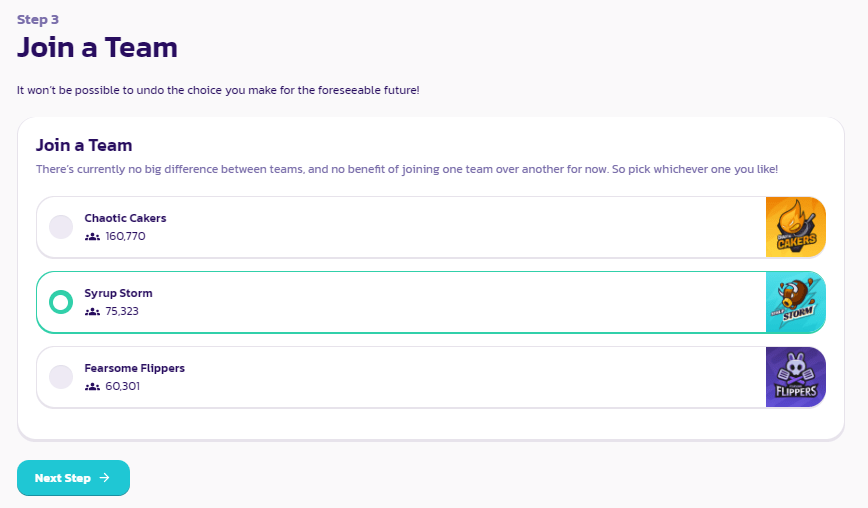
Task: Select the Syrup Storm radio button
Action: [x=61, y=302]
